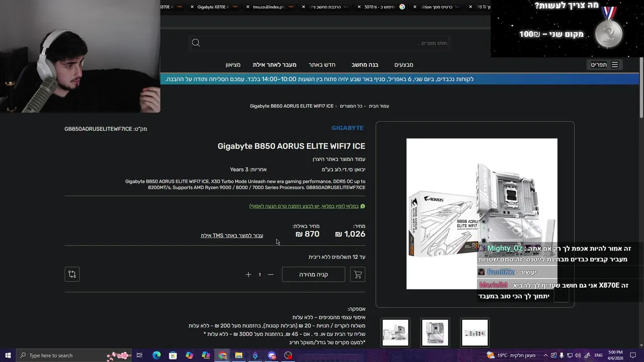The width and height of the screenshot is (644, 362).
Task: Close the tms.co.il/index.php tab
Action: pyautogui.click(x=248, y=7)
